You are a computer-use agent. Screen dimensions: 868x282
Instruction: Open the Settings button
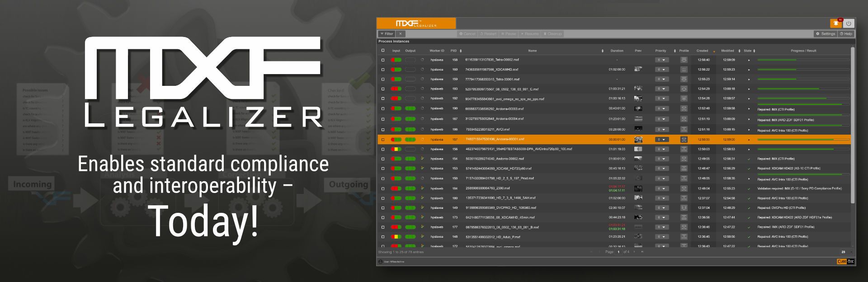[x=826, y=34]
